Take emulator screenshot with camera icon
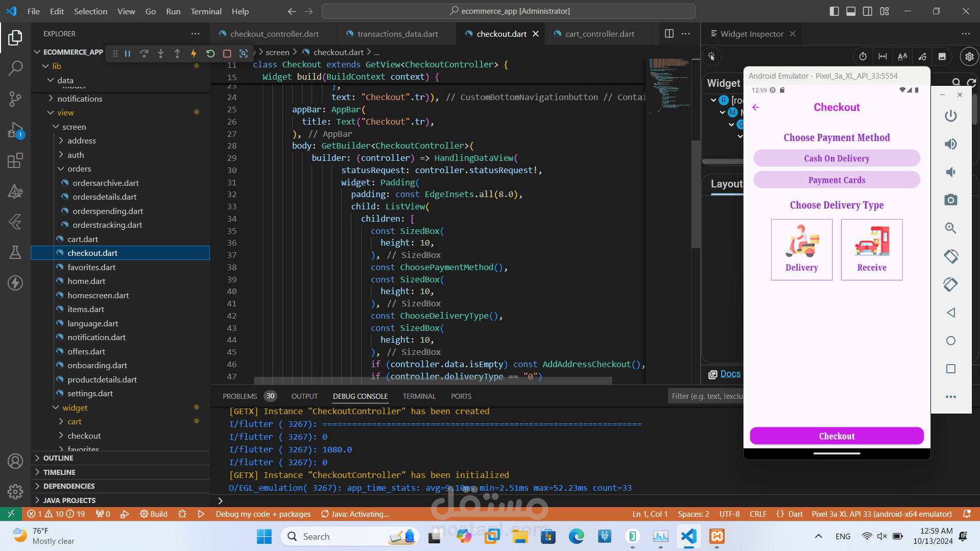 pyautogui.click(x=950, y=200)
